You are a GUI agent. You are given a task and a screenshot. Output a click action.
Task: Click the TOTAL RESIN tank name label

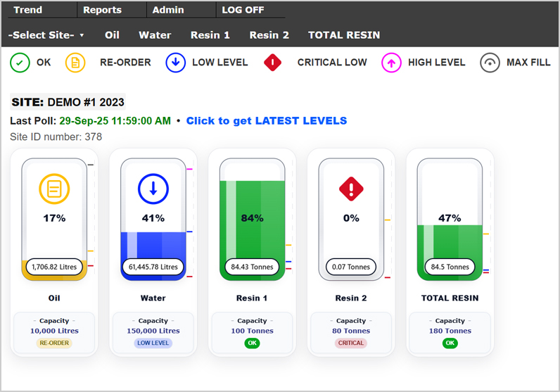click(450, 298)
